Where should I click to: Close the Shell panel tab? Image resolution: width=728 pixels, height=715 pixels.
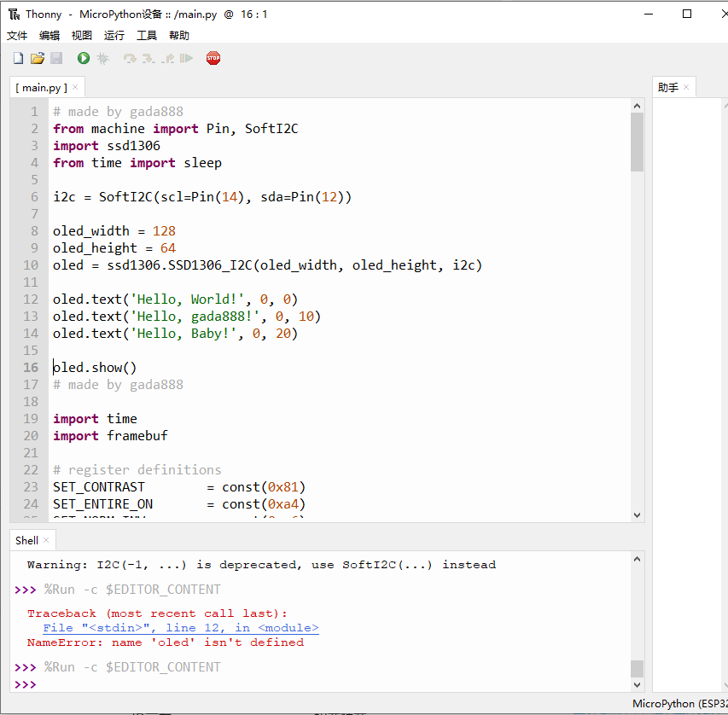(46, 540)
